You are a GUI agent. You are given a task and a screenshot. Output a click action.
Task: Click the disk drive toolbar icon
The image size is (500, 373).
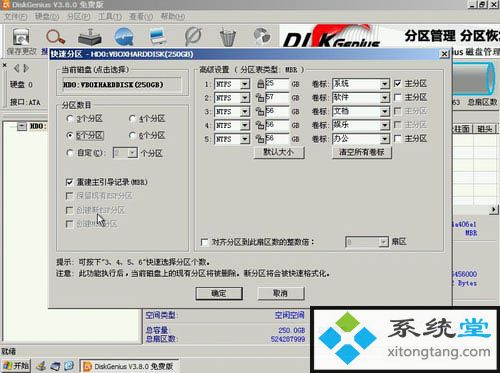coord(90,37)
